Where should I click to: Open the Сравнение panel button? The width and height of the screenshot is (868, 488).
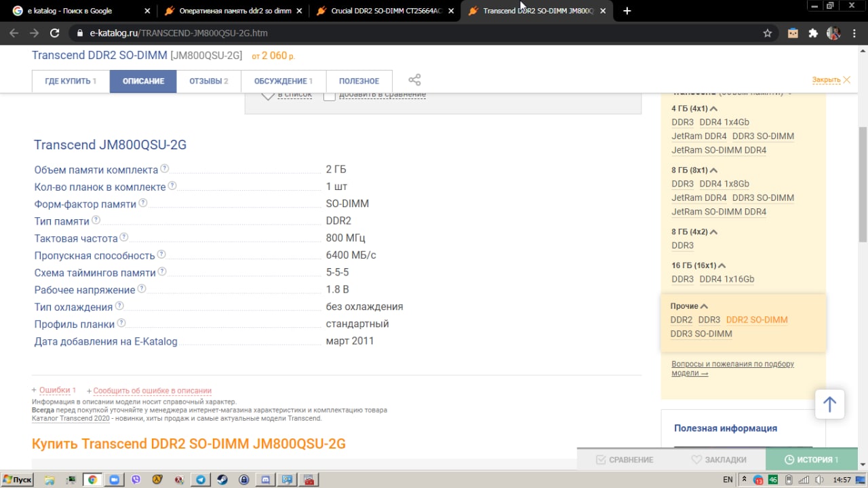coord(624,459)
